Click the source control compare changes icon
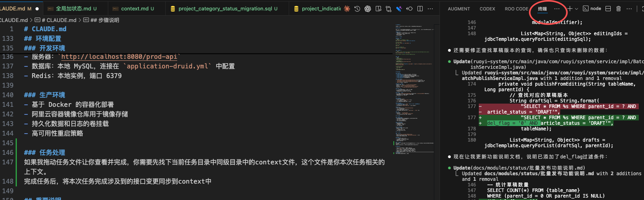The width and height of the screenshot is (644, 200). point(389,8)
